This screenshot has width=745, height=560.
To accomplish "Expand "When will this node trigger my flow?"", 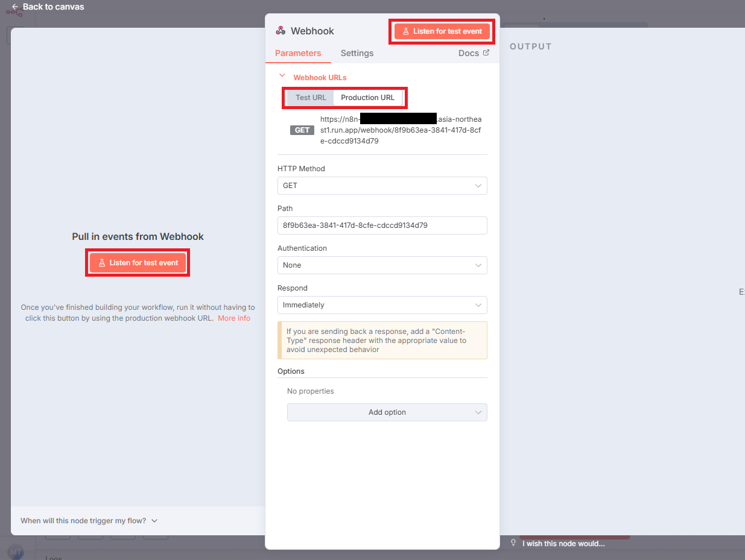I will pos(89,521).
